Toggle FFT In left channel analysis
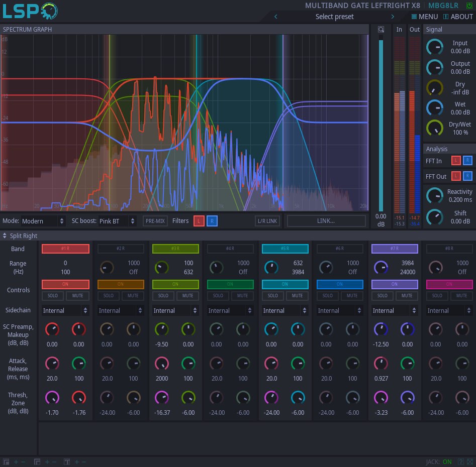Screen dimensions: 476x467 (456, 161)
